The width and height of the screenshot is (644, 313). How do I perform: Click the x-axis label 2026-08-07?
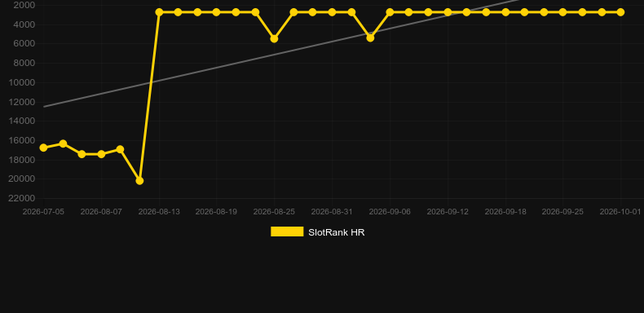pos(101,212)
